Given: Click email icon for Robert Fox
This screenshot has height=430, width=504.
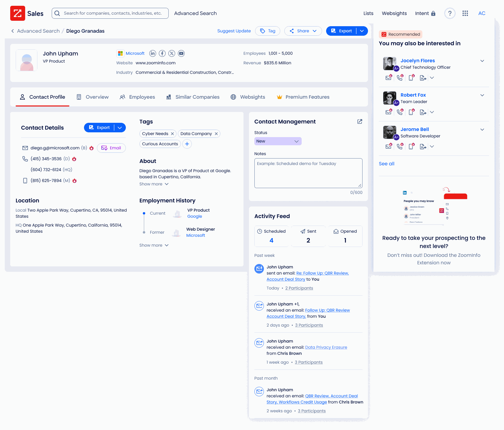Looking at the screenshot, I should (389, 112).
